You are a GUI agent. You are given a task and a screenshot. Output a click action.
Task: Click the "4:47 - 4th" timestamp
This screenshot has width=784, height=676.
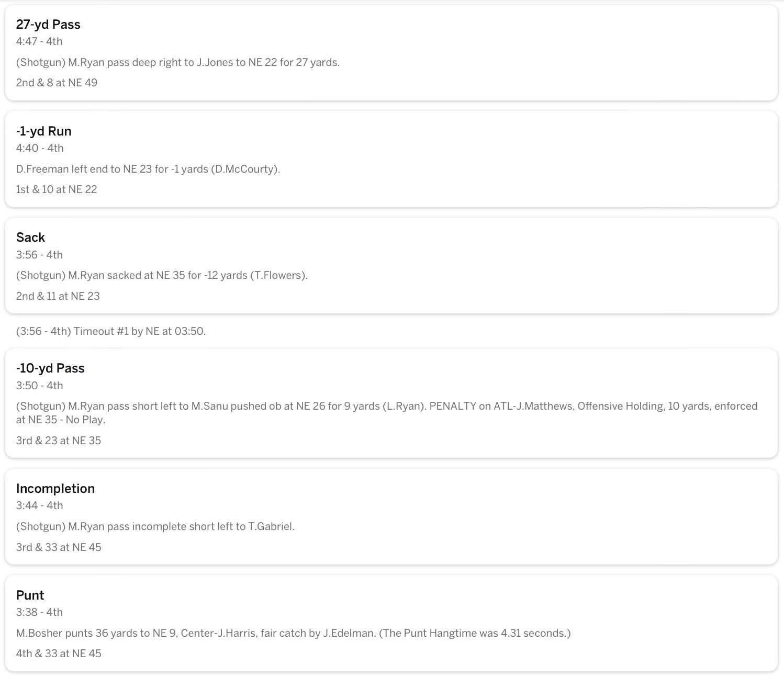(x=39, y=41)
